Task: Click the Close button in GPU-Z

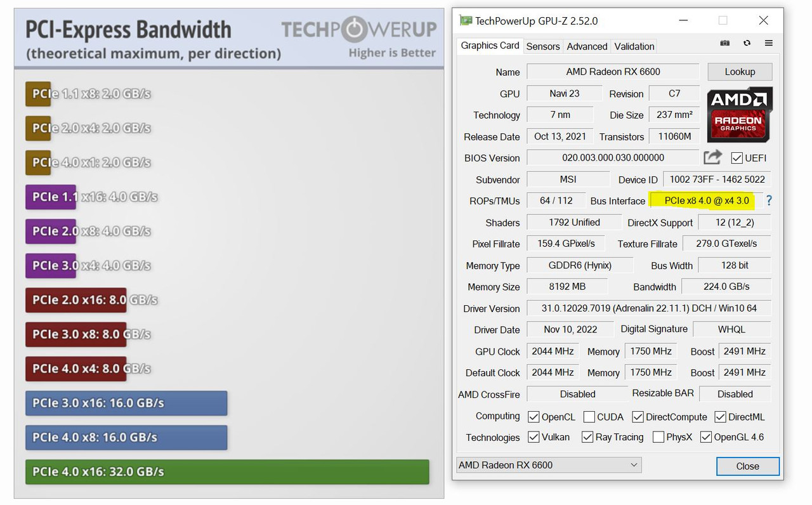Action: [747, 466]
